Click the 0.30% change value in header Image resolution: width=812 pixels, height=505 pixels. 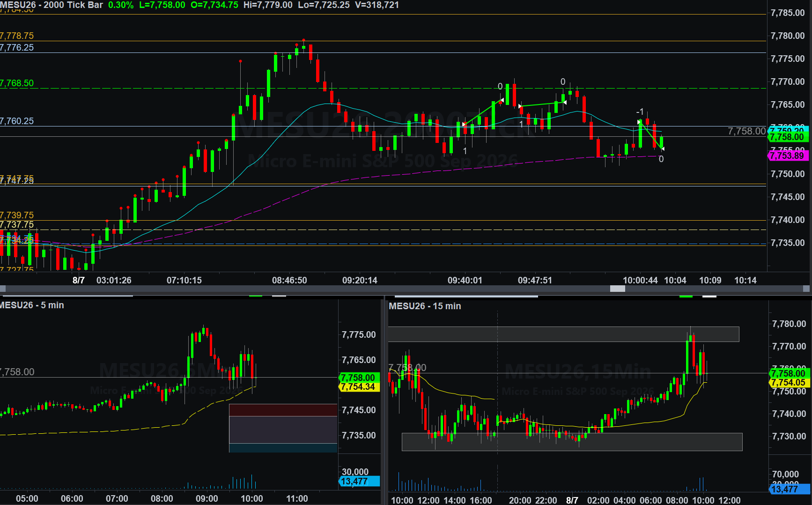coord(121,5)
